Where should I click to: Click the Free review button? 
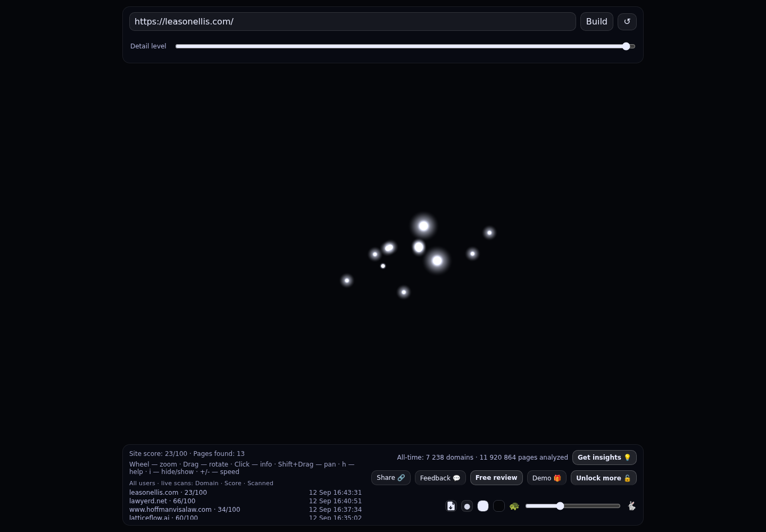(x=496, y=478)
